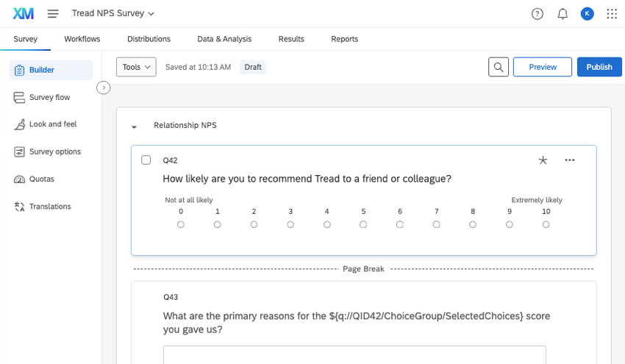Open Quotas label in sidebar
This screenshot has width=625, height=364.
tap(42, 179)
